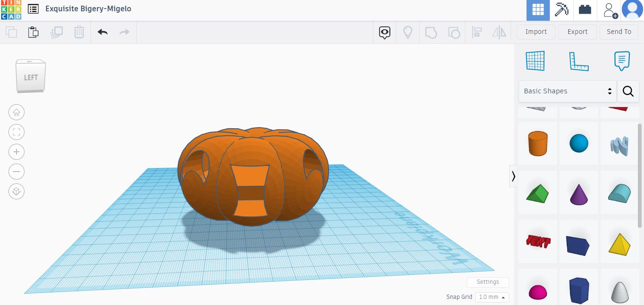Select the Align tool icon
This screenshot has width=644, height=305.
pos(477,32)
